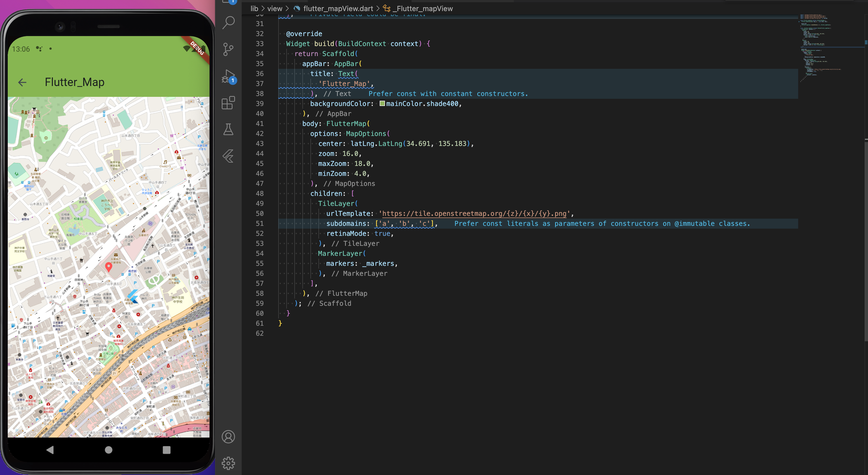The image size is (868, 475).
Task: Click the Dart file icon beside flutter_mapView.dart
Action: [297, 8]
